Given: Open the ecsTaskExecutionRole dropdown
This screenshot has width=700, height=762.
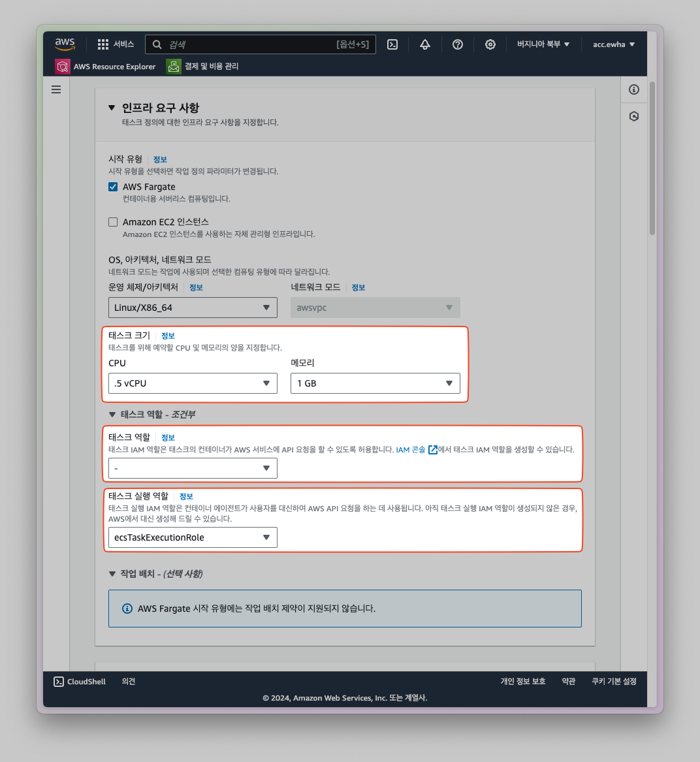Looking at the screenshot, I should [193, 537].
